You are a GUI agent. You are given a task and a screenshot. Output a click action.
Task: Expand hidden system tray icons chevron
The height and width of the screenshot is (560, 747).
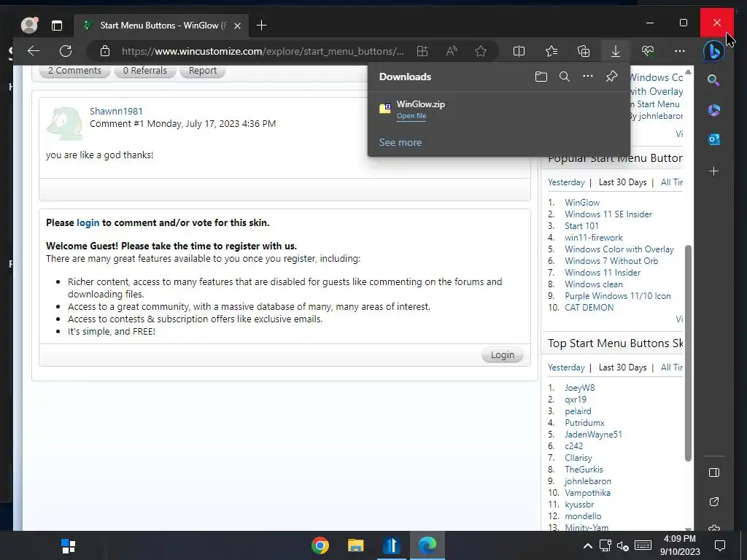pos(588,545)
